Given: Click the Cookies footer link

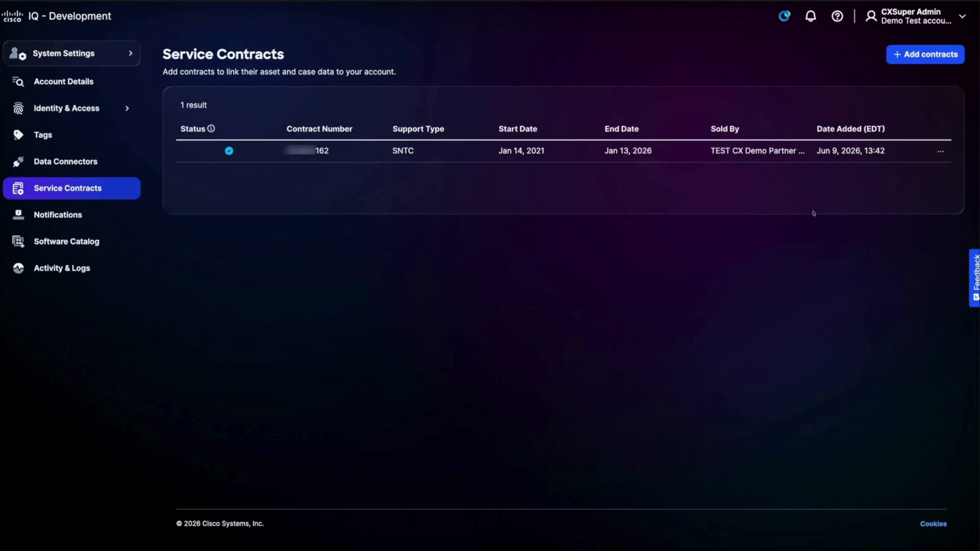Looking at the screenshot, I should [x=933, y=524].
